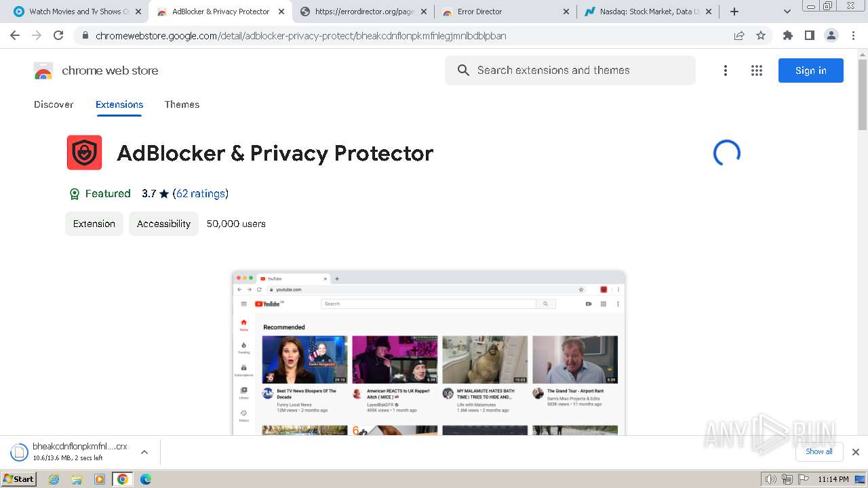Click the Extension category chip
The width and height of the screenshot is (868, 488).
[94, 224]
